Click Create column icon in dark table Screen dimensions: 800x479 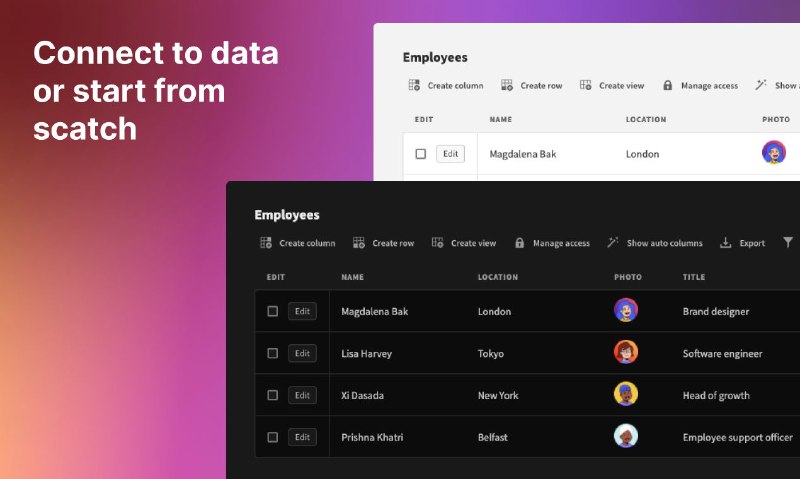[x=266, y=243]
